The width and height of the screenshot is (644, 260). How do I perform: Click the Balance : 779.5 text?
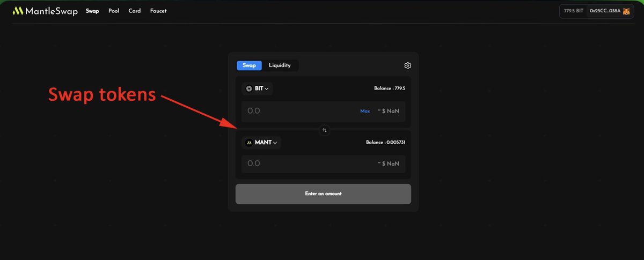(390, 88)
